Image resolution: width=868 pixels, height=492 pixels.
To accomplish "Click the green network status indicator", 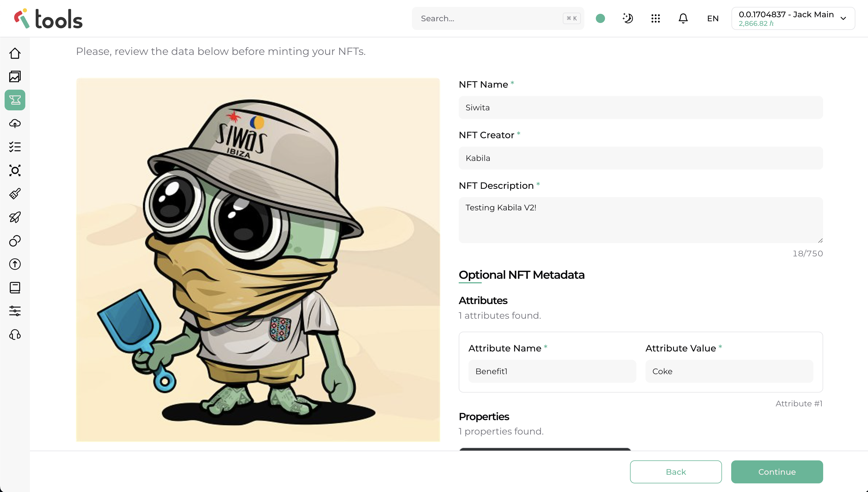I will click(x=600, y=18).
